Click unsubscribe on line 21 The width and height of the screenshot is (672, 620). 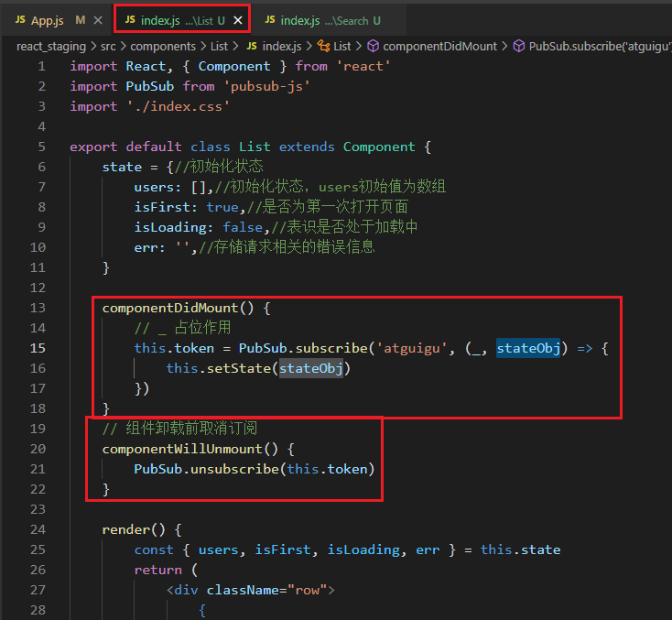(x=234, y=469)
